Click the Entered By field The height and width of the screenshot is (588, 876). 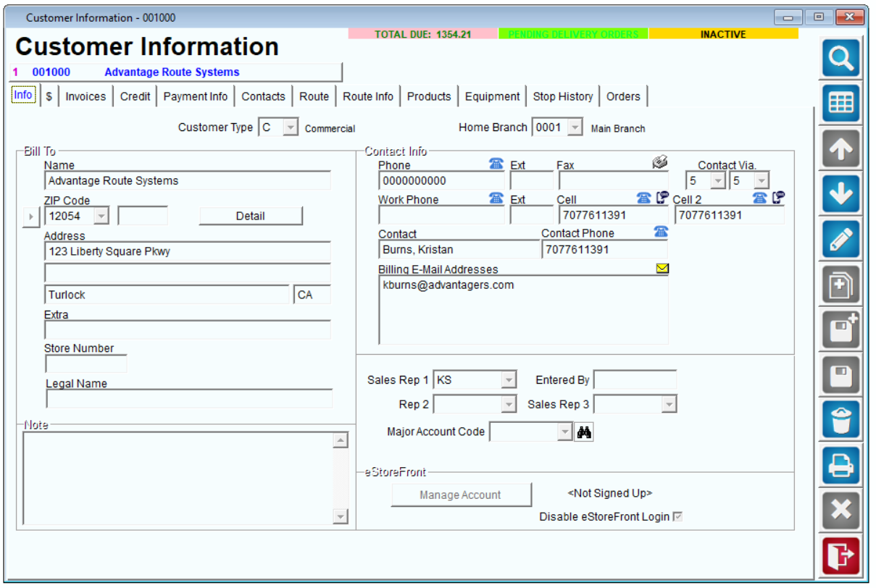coord(635,380)
